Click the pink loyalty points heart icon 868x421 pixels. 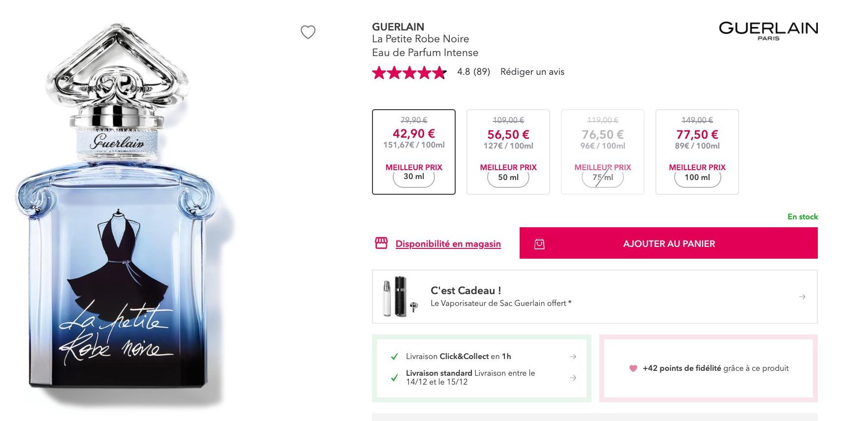[633, 368]
